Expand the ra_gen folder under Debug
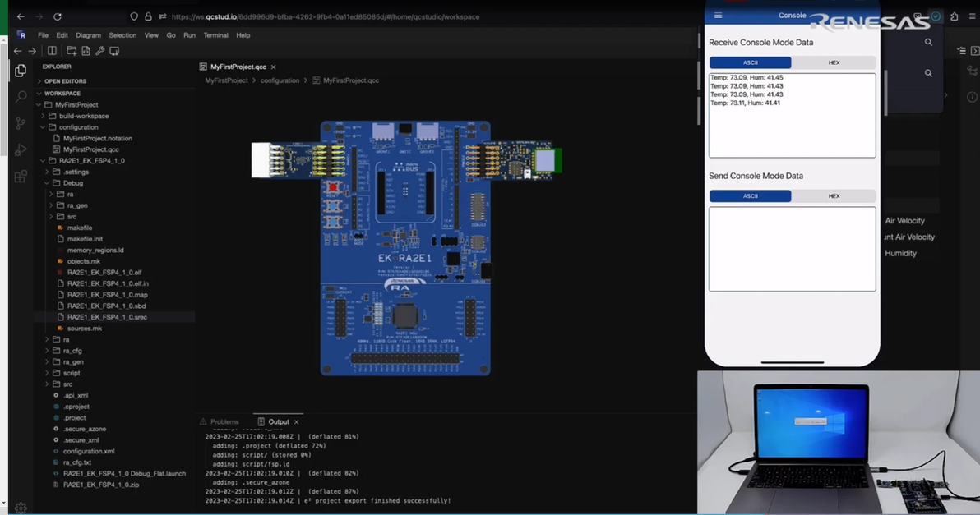The image size is (980, 515). tap(77, 205)
